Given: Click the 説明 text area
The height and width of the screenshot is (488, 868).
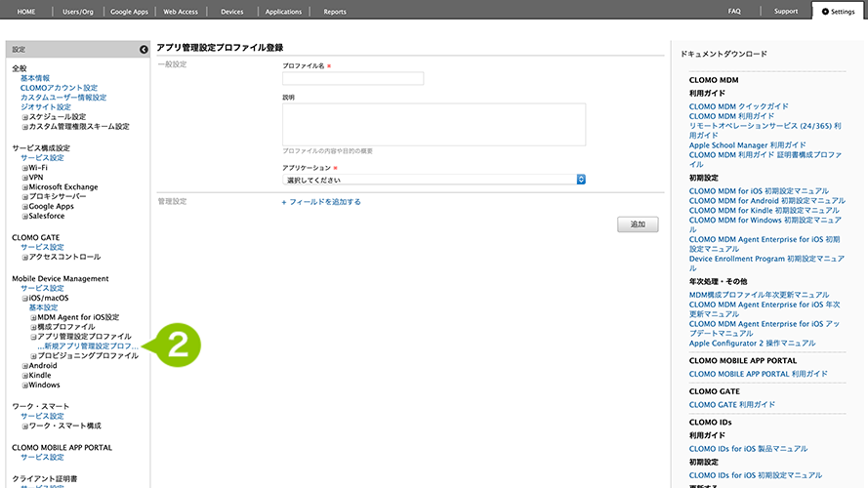Looking at the screenshot, I should (x=434, y=125).
